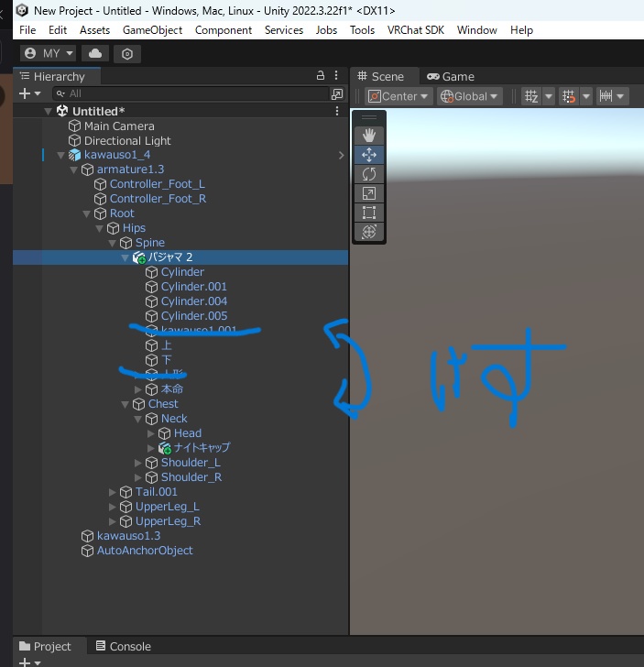Viewport: 644px width, 667px height.
Task: Click the Hierarchy search field
Action: [191, 94]
